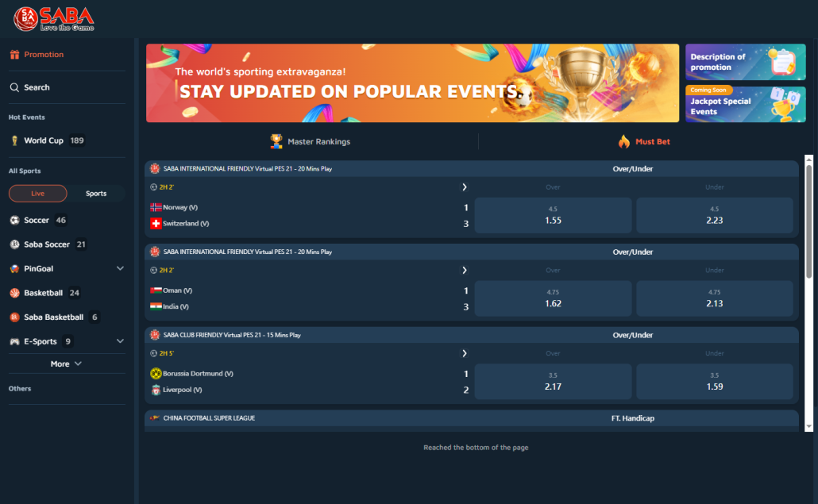Click the Must Bet flame icon
818x504 pixels.
pos(624,141)
